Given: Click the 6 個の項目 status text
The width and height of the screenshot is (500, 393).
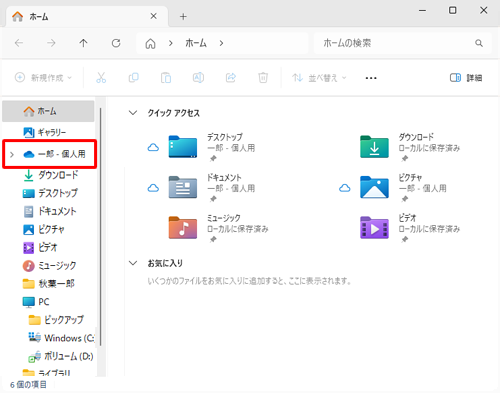Looking at the screenshot, I should [28, 385].
